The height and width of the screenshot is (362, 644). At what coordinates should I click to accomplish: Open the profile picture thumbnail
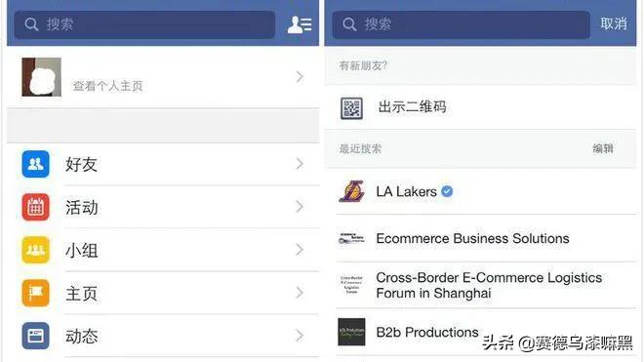pyautogui.click(x=42, y=77)
